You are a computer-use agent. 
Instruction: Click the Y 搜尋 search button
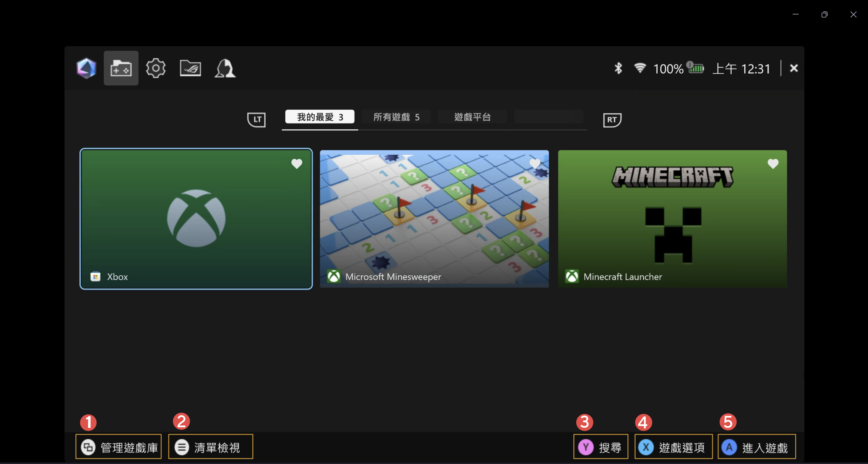coord(600,447)
